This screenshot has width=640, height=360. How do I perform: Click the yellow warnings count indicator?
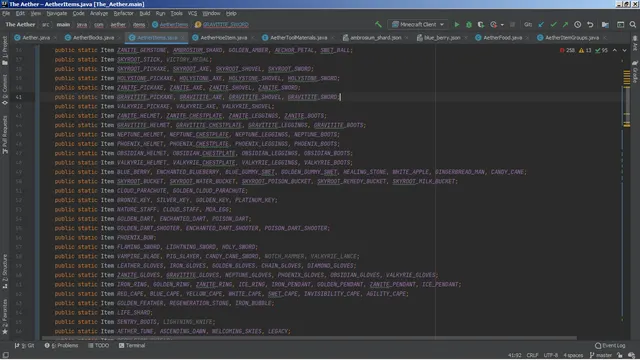585,50
